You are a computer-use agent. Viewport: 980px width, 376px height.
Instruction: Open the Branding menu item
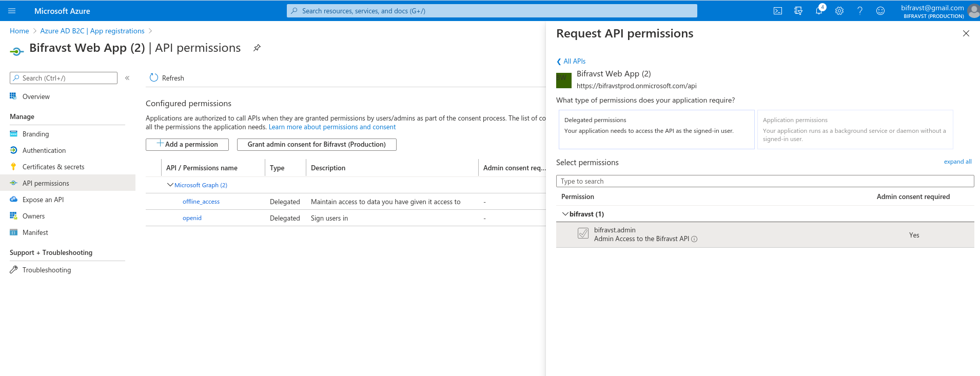36,134
